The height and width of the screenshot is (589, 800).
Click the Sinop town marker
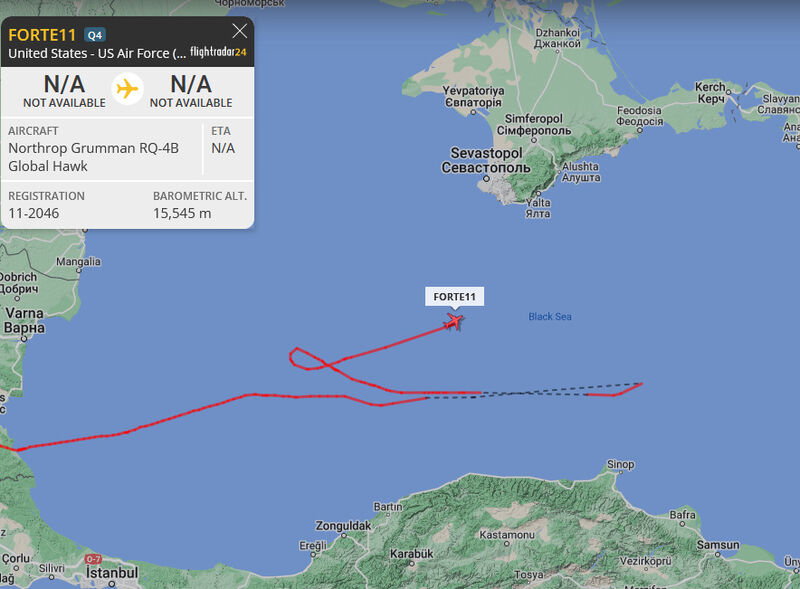click(620, 472)
